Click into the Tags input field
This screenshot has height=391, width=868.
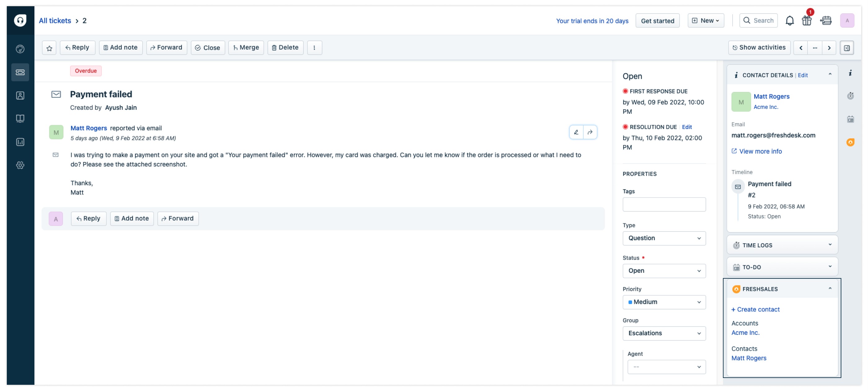tap(664, 204)
